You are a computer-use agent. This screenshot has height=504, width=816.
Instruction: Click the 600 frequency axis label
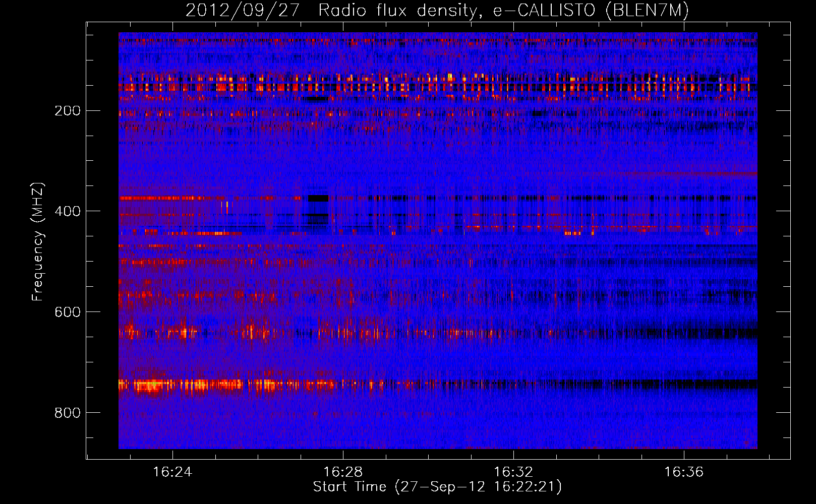pos(68,312)
